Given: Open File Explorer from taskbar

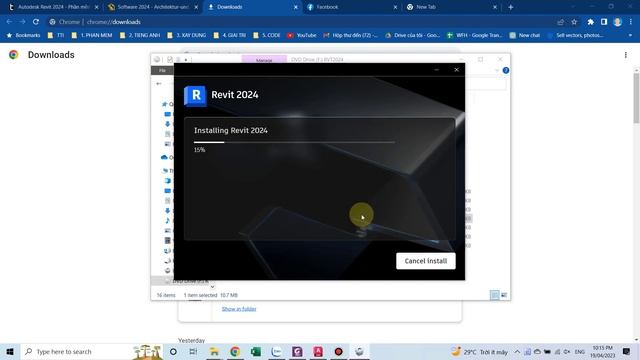Looking at the screenshot, I should [214, 351].
